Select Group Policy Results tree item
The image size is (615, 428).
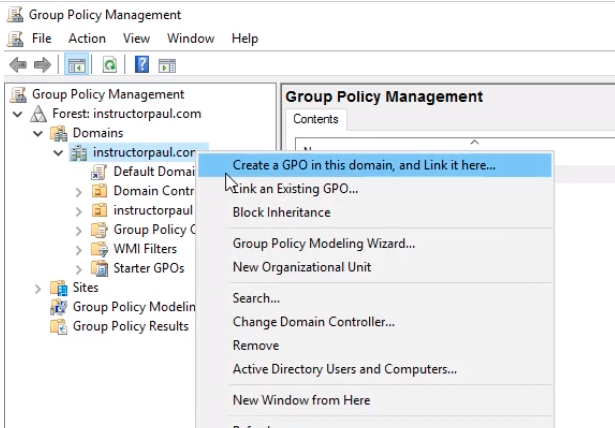click(x=130, y=326)
